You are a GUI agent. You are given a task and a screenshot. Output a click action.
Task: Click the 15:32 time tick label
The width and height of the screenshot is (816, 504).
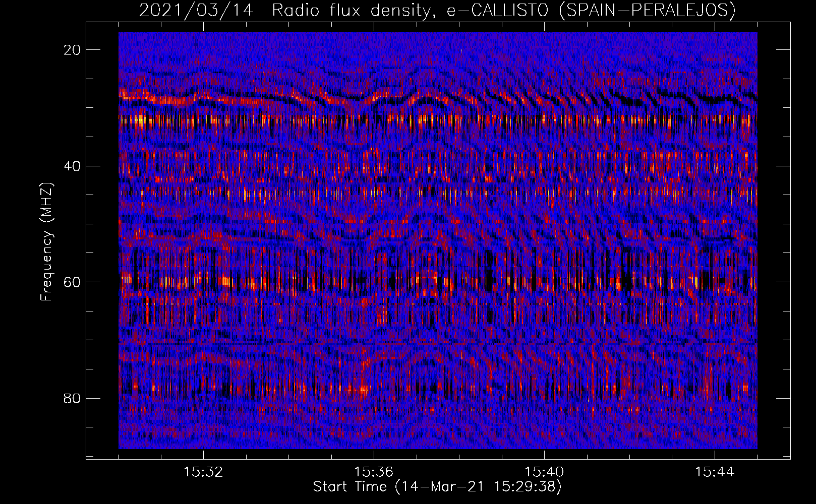pos(203,472)
